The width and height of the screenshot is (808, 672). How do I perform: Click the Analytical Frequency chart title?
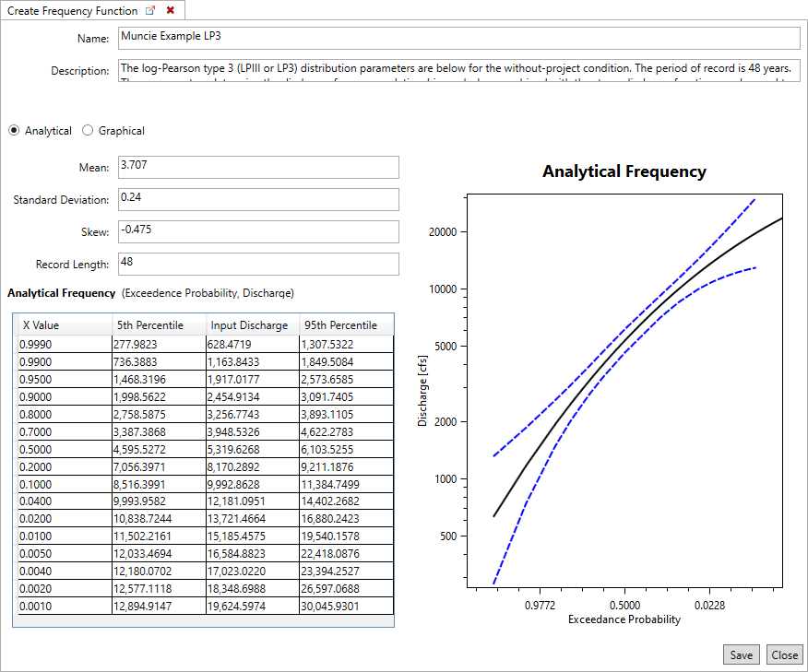pyautogui.click(x=624, y=171)
